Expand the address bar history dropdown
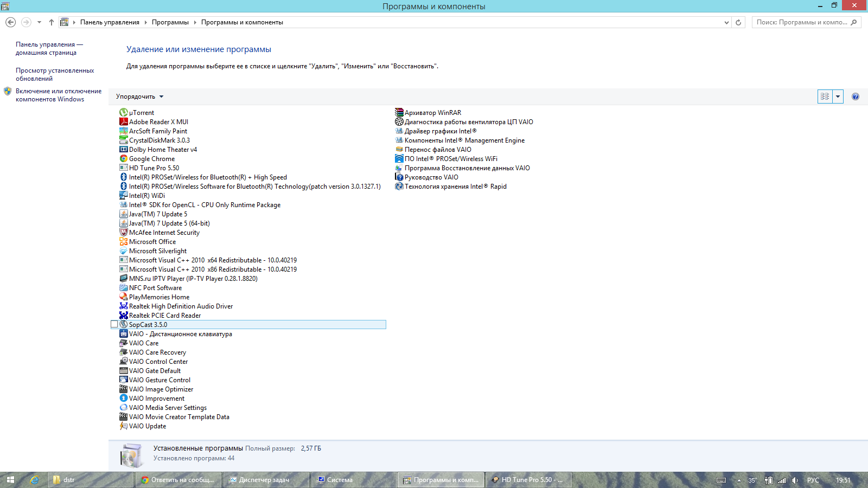This screenshot has height=488, width=868. point(726,22)
